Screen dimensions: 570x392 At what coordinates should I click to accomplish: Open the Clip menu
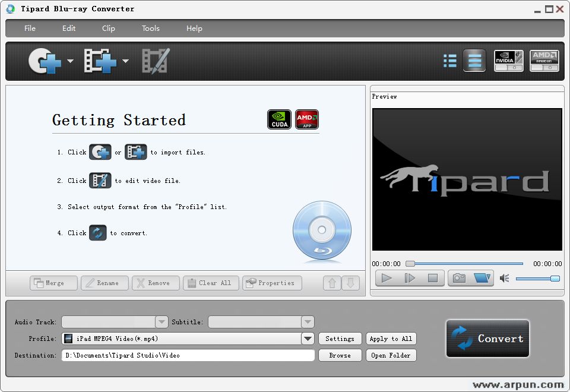(x=108, y=28)
